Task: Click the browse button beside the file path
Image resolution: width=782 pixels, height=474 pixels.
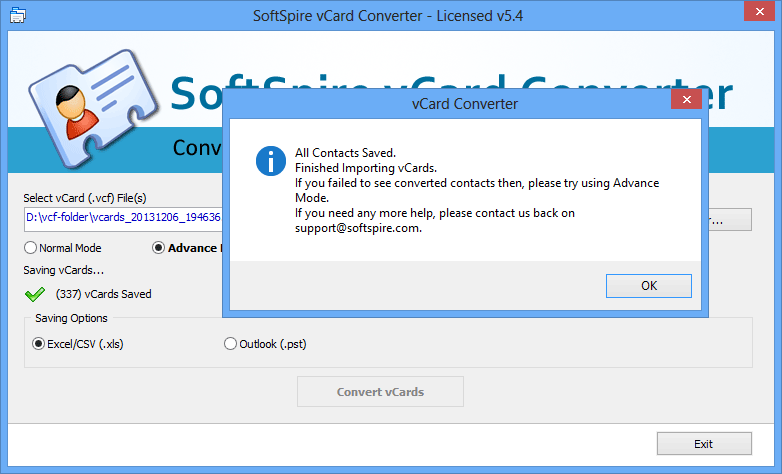Action: 730,219
